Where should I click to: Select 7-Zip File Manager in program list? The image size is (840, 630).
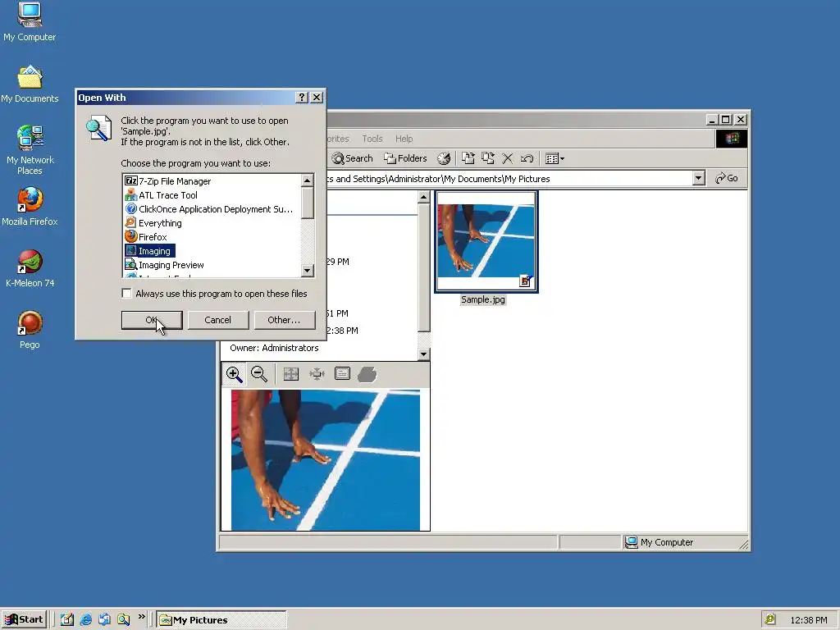[168, 181]
